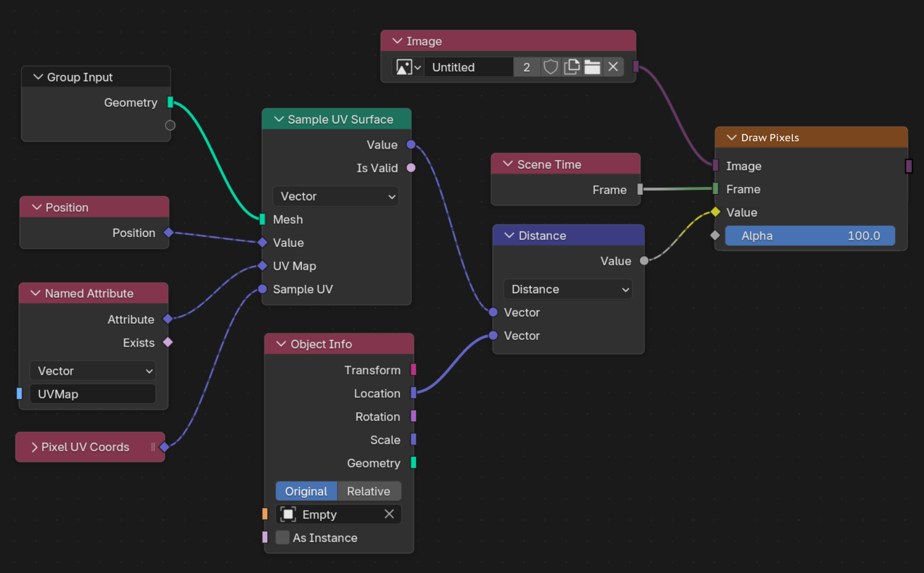Screen dimensions: 924x573
Task: Open image file with folder icon
Action: click(x=592, y=67)
